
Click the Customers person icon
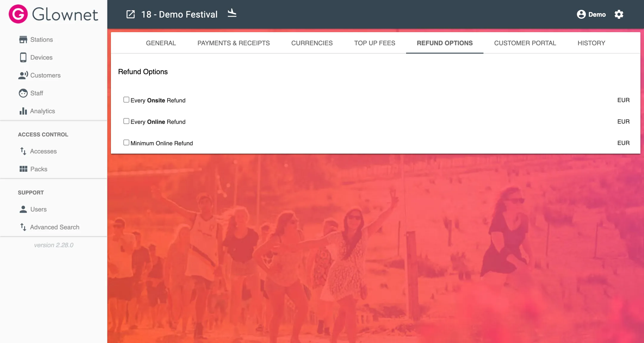pos(23,75)
